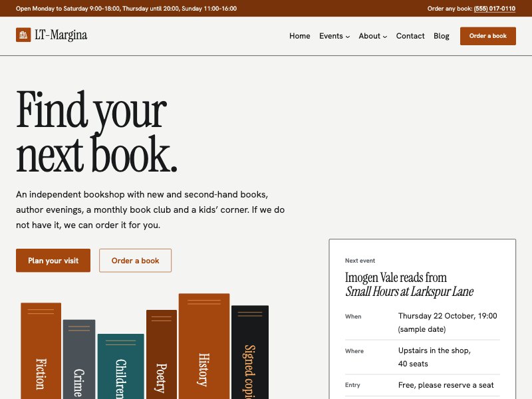Click the independent bookshop description paragraph
Image resolution: width=532 pixels, height=399 pixels.
tap(150, 209)
